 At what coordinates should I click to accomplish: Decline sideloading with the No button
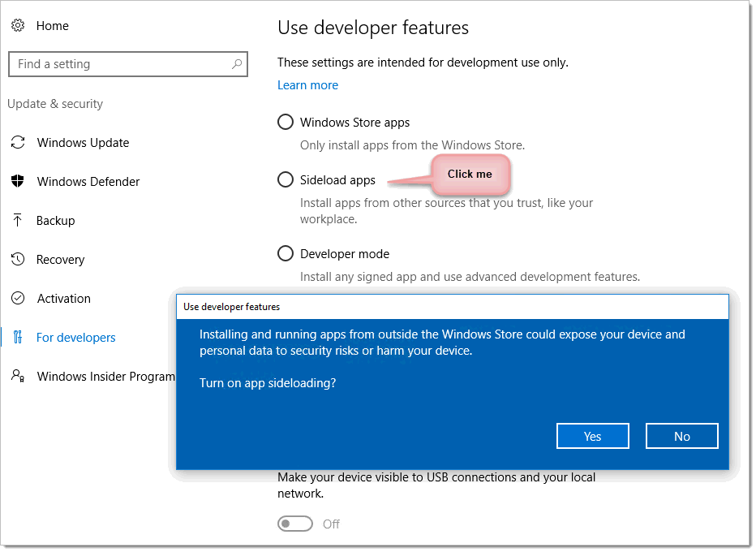pyautogui.click(x=681, y=436)
